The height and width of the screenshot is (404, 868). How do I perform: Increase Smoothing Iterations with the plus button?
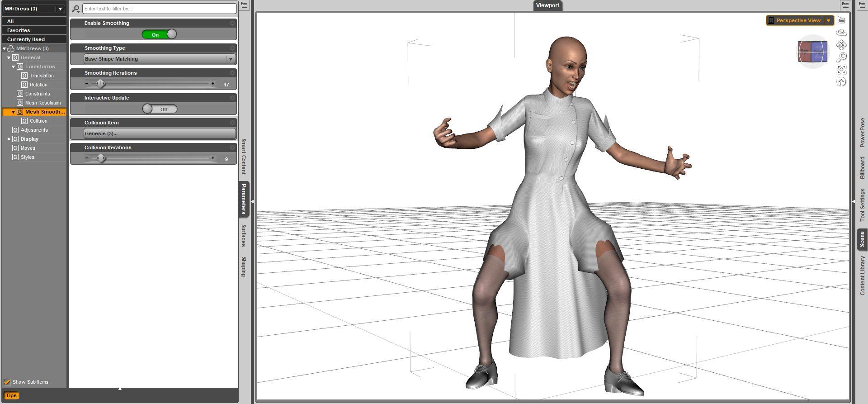tap(213, 84)
